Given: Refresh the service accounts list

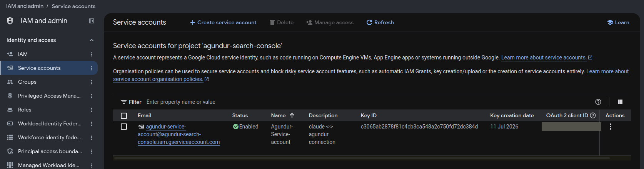Looking at the screenshot, I should click(x=380, y=22).
